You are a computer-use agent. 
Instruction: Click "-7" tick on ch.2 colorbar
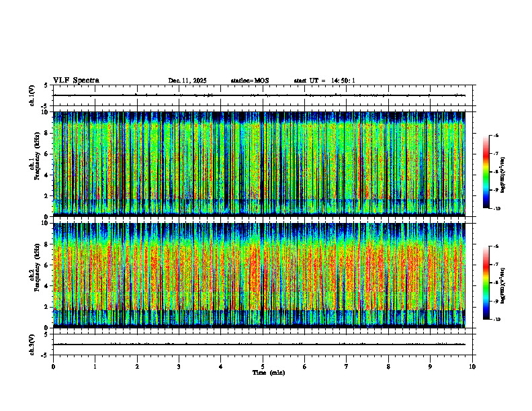496,265
